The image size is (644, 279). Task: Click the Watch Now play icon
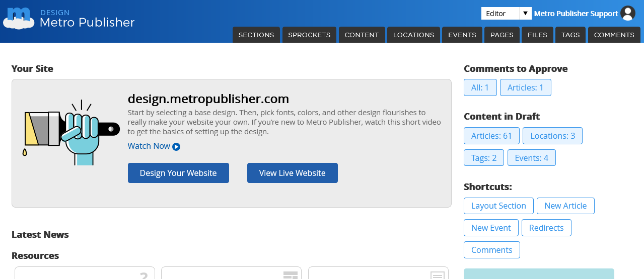(176, 147)
